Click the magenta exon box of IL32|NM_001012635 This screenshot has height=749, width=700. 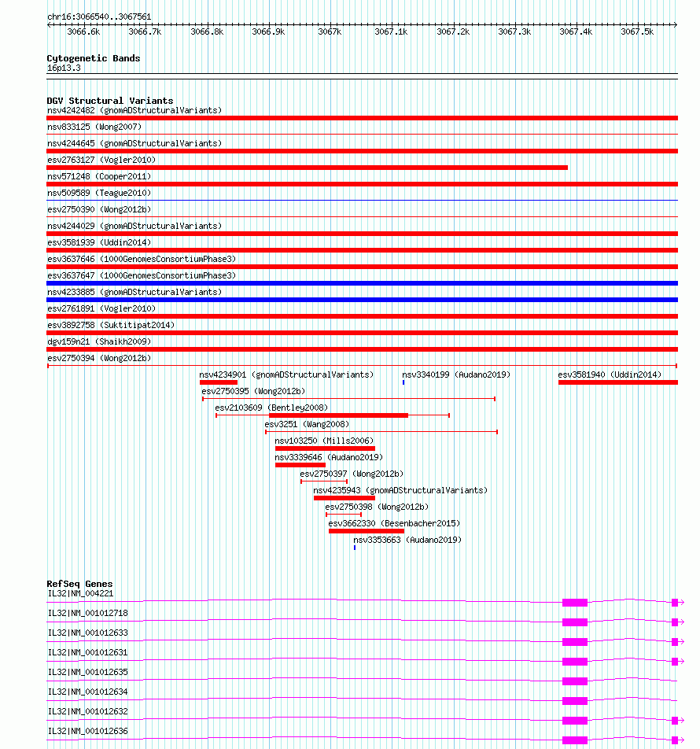(x=575, y=681)
